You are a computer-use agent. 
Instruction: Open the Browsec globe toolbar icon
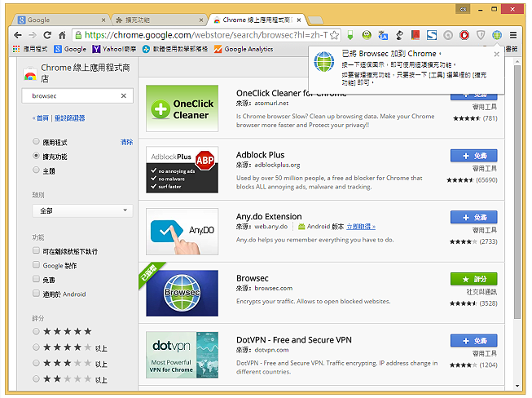click(x=497, y=35)
